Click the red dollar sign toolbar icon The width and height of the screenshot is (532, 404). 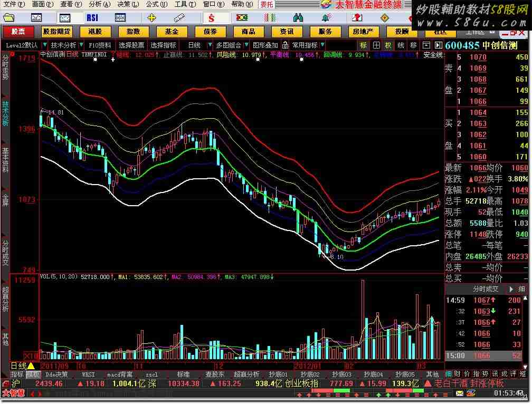[x=211, y=17]
